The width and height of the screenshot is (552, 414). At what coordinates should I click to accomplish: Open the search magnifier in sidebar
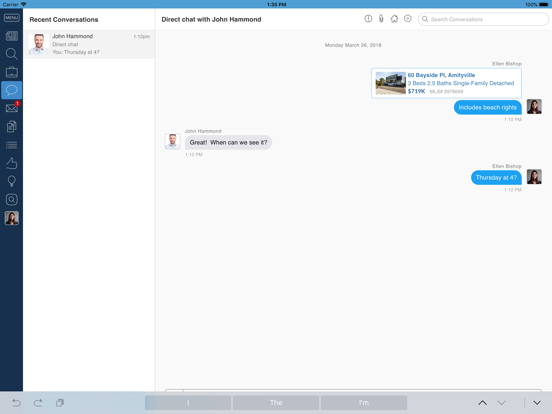pos(12,54)
